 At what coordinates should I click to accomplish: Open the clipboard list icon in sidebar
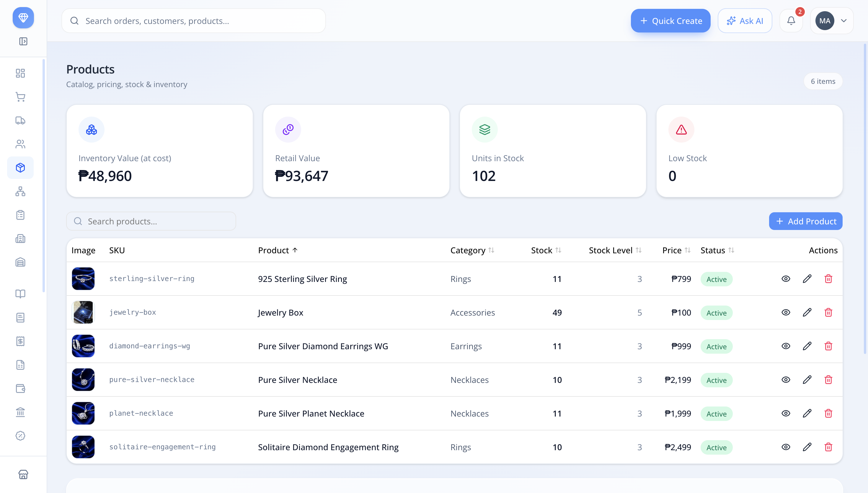pyautogui.click(x=20, y=215)
